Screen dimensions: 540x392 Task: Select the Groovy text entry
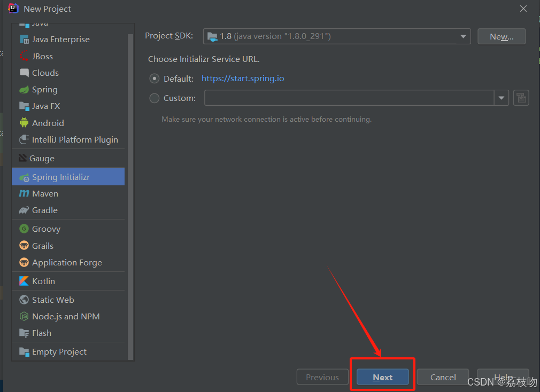46,229
